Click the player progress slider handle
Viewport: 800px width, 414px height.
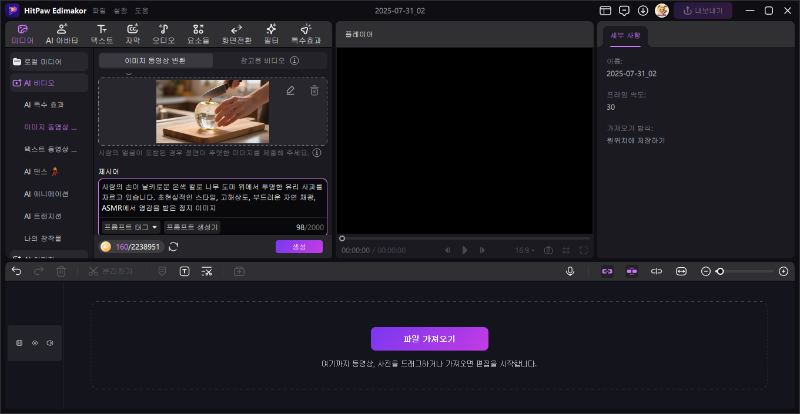(342, 238)
